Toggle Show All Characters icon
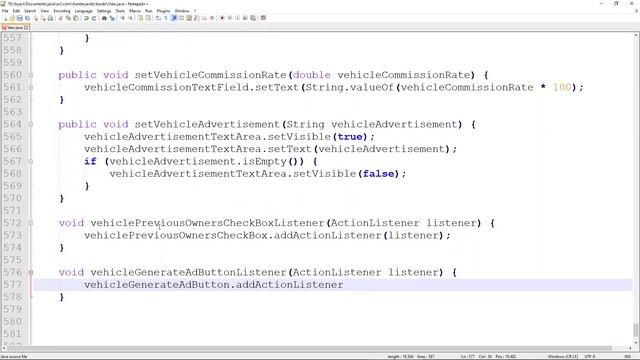 (x=166, y=18)
